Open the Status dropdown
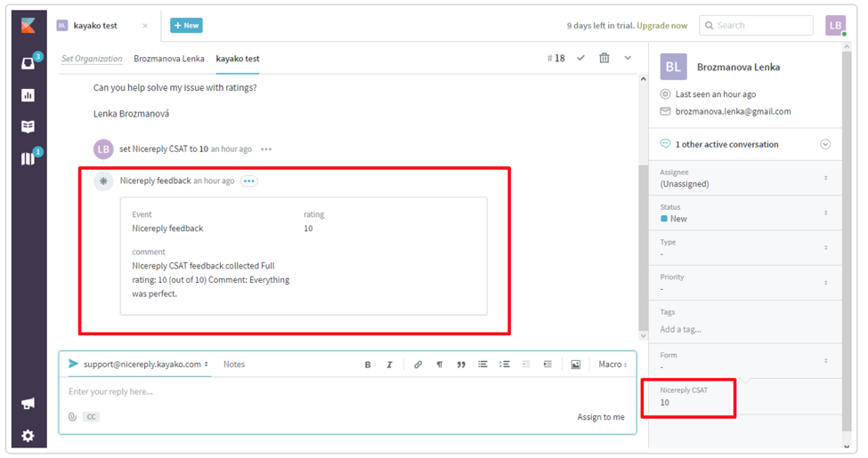Screen dimensions: 868x458 [x=745, y=213]
